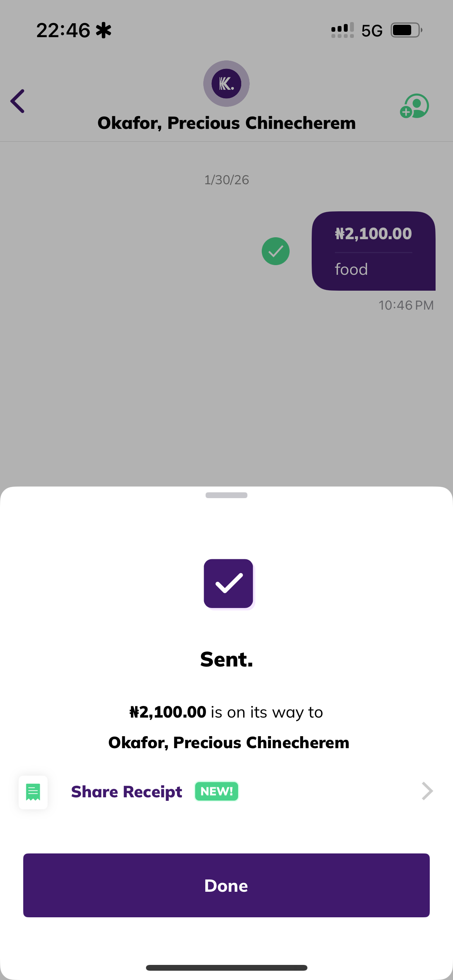Tap the green receipt icon

pyautogui.click(x=33, y=792)
